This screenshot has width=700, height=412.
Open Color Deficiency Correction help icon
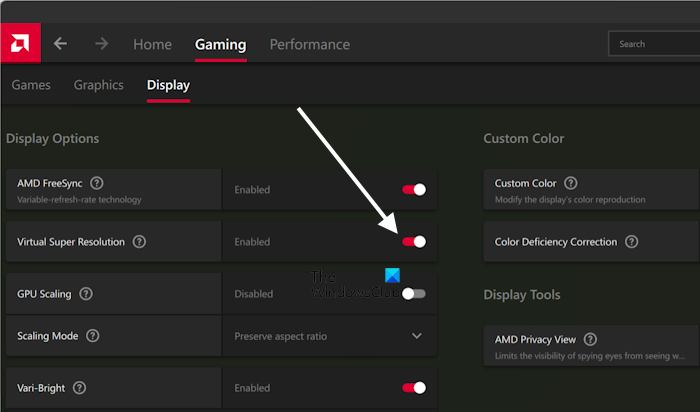pyautogui.click(x=632, y=241)
